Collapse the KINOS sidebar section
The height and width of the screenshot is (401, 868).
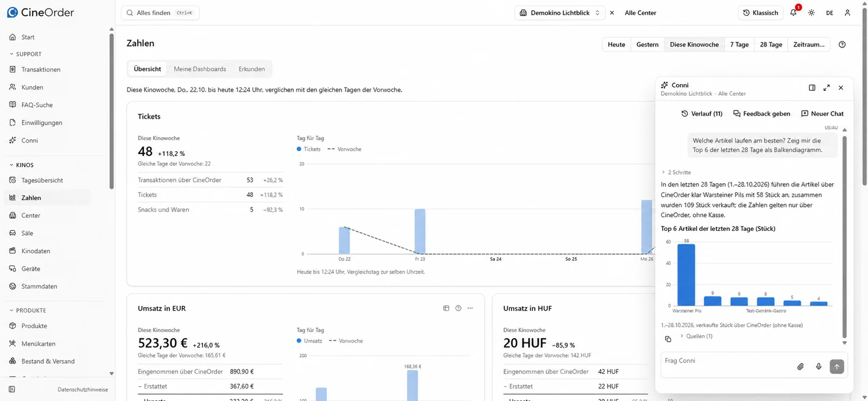(x=22, y=165)
